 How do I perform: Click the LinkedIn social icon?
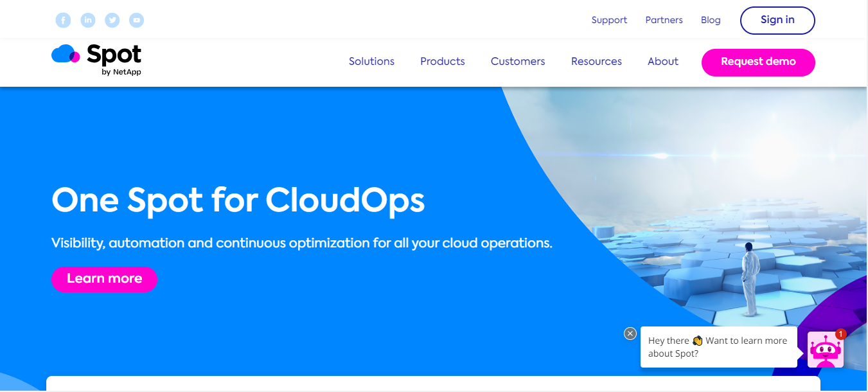tap(87, 19)
